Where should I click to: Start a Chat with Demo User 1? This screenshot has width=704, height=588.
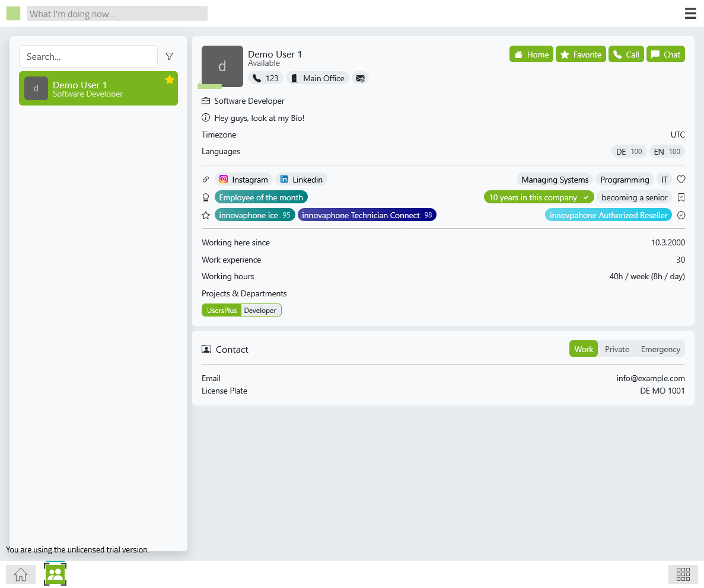pyautogui.click(x=665, y=55)
